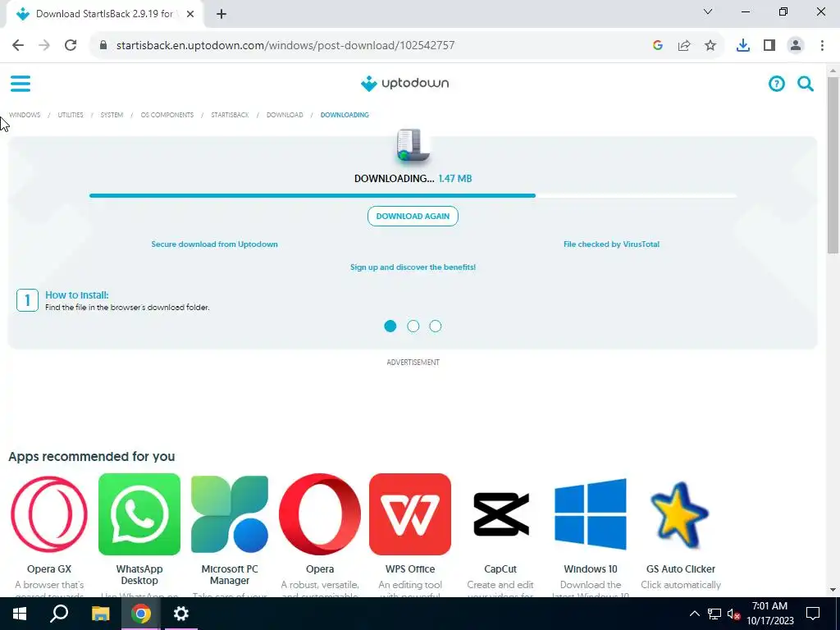Close the StartIsBack download tab
The width and height of the screenshot is (840, 630).
190,14
